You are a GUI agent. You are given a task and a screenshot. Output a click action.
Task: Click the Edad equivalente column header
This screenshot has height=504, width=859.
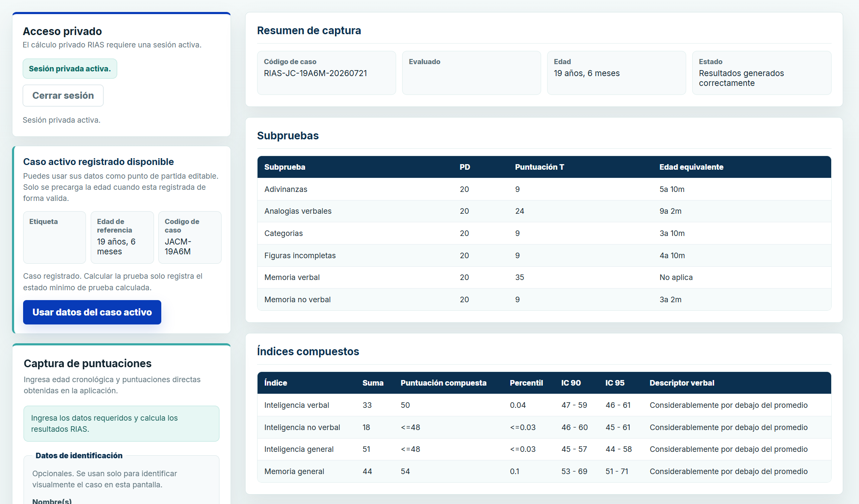(x=691, y=167)
